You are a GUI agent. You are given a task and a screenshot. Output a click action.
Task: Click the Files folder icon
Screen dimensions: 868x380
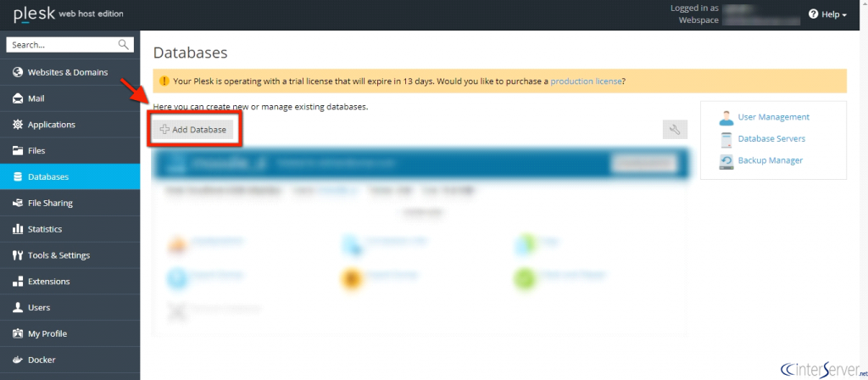(18, 151)
